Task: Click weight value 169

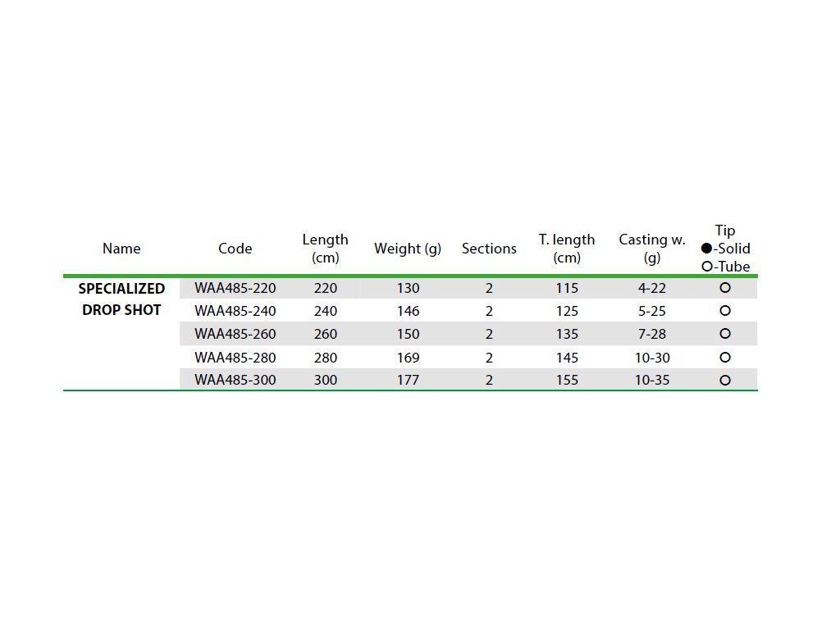Action: 408,358
